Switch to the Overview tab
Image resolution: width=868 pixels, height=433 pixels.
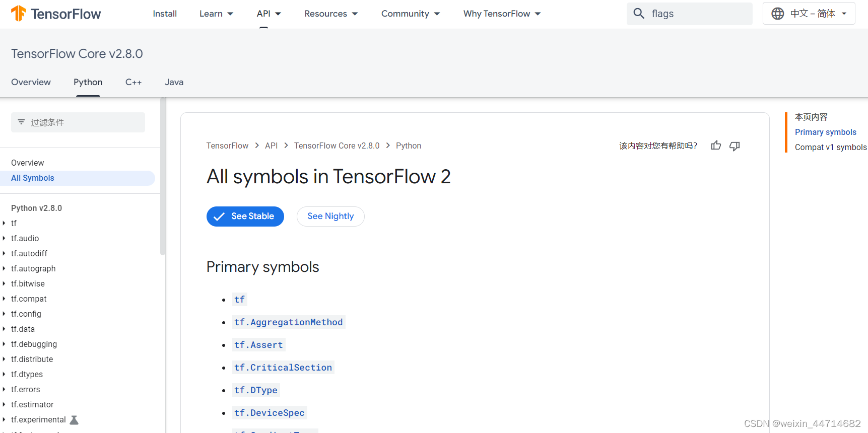pos(31,82)
